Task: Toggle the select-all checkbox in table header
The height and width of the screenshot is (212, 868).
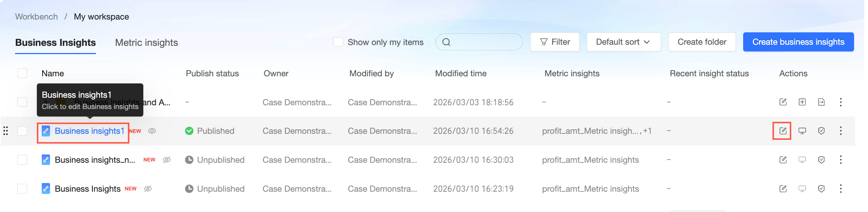Action: [x=23, y=73]
